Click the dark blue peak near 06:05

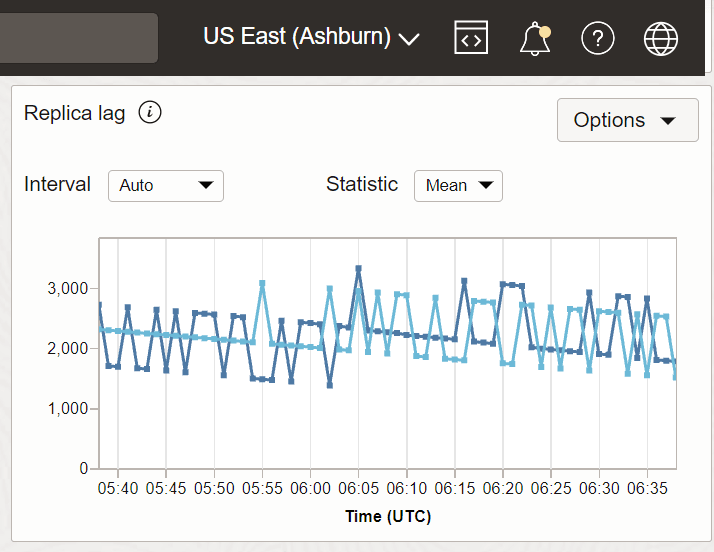358,268
